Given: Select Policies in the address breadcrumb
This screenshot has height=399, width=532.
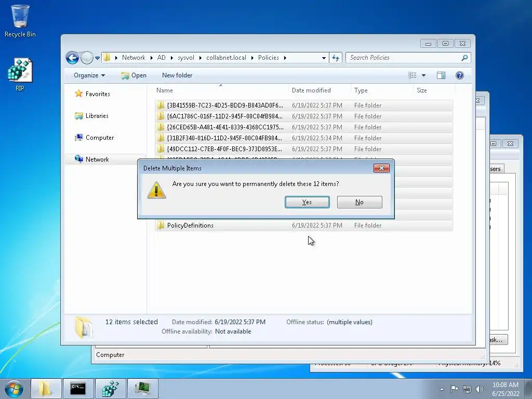Looking at the screenshot, I should coord(269,58).
